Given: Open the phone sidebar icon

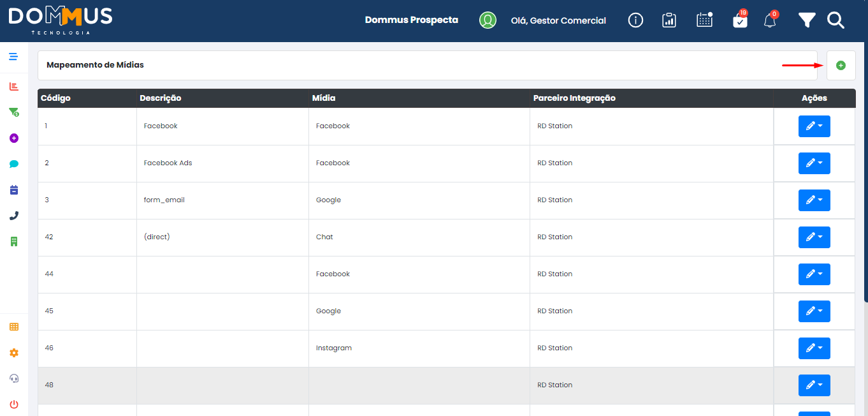Looking at the screenshot, I should click(14, 216).
